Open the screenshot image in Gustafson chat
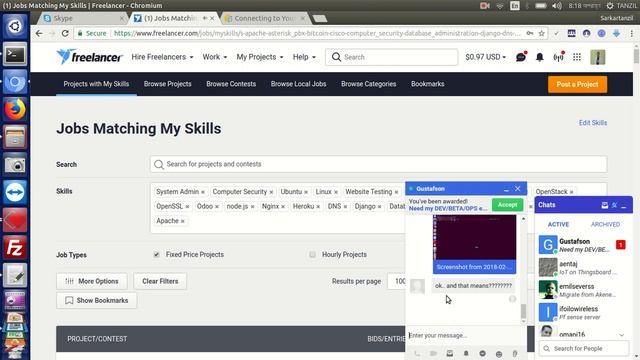 (474, 244)
